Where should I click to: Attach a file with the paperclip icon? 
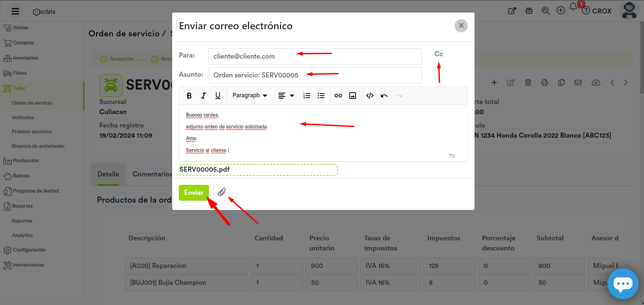(x=222, y=192)
